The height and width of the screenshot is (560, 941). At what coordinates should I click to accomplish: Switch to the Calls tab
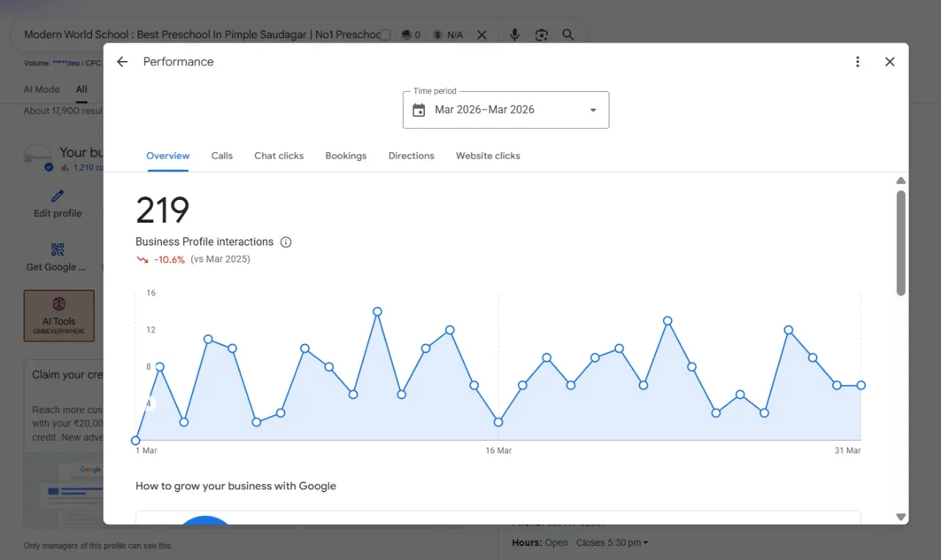222,156
